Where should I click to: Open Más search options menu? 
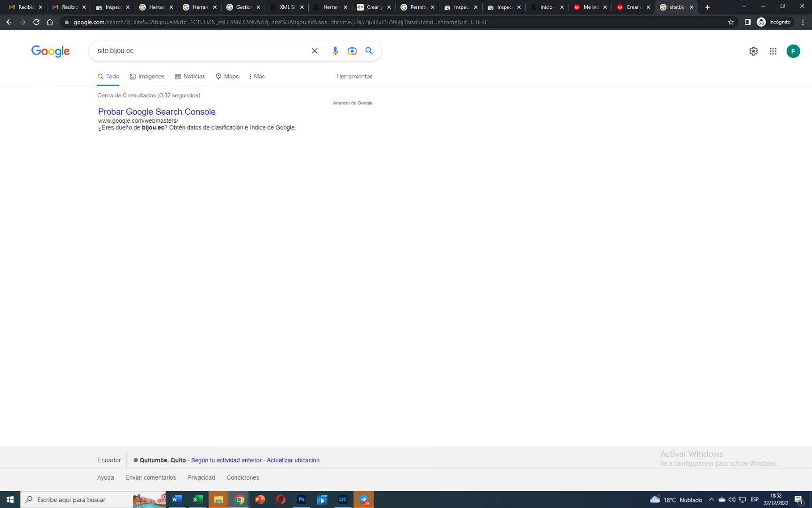pos(257,76)
